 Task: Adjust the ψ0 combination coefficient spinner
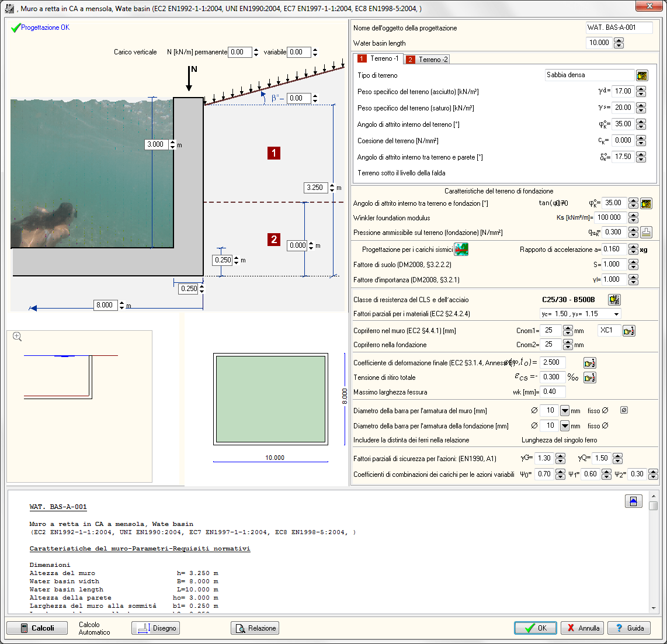pos(561,474)
